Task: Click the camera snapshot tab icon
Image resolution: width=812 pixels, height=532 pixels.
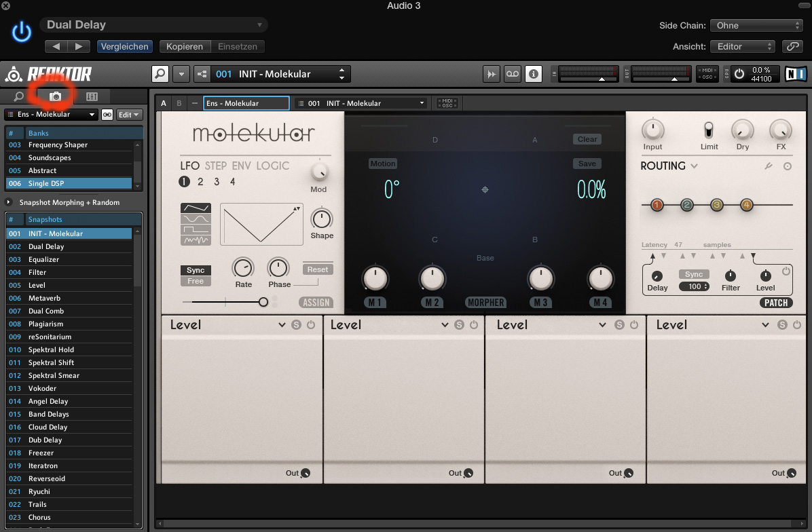Action: click(x=56, y=97)
